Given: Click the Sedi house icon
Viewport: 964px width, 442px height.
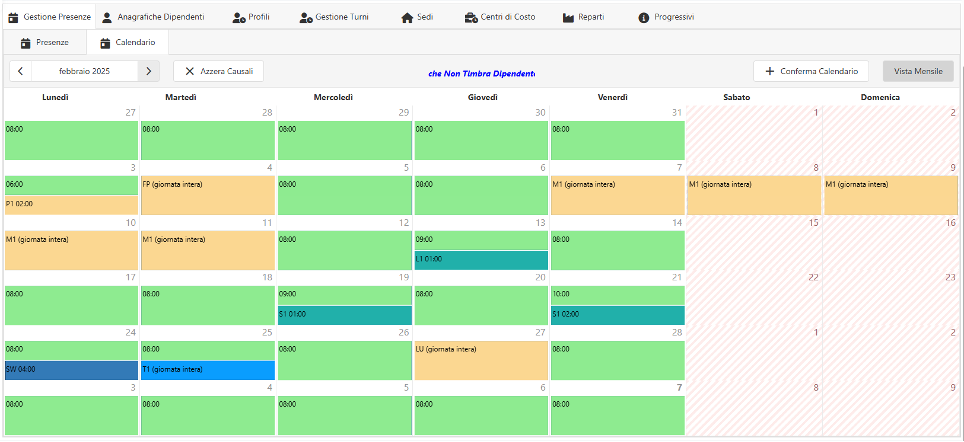Looking at the screenshot, I should [x=407, y=17].
